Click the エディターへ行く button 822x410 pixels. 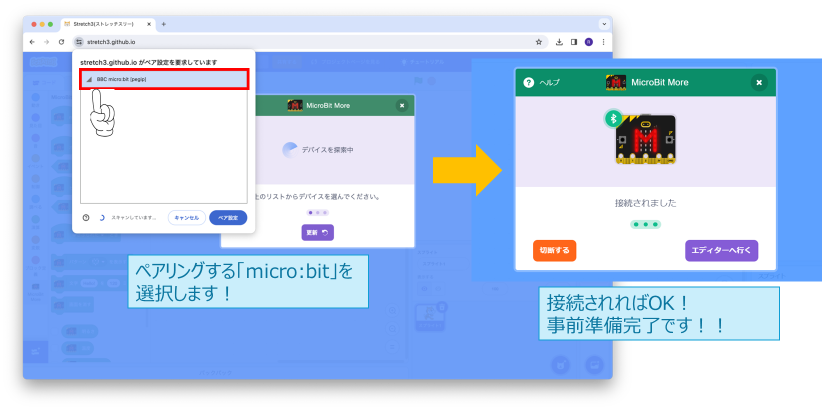pos(721,250)
